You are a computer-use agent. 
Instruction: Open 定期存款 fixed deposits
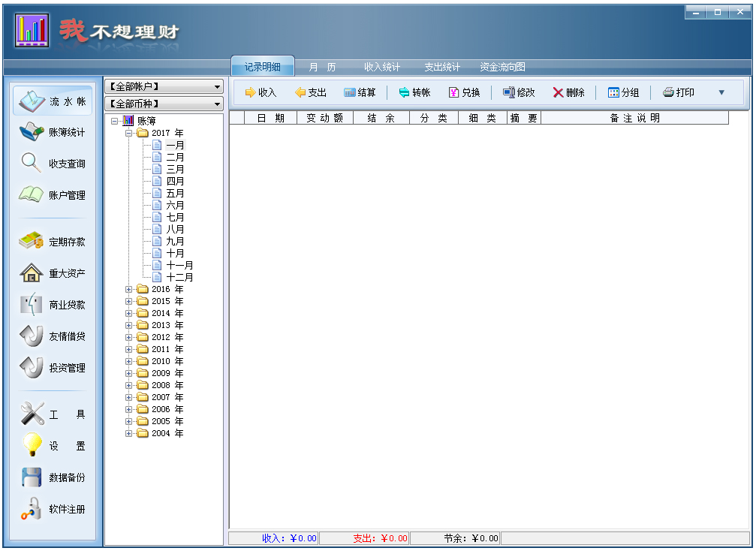pyautogui.click(x=53, y=242)
